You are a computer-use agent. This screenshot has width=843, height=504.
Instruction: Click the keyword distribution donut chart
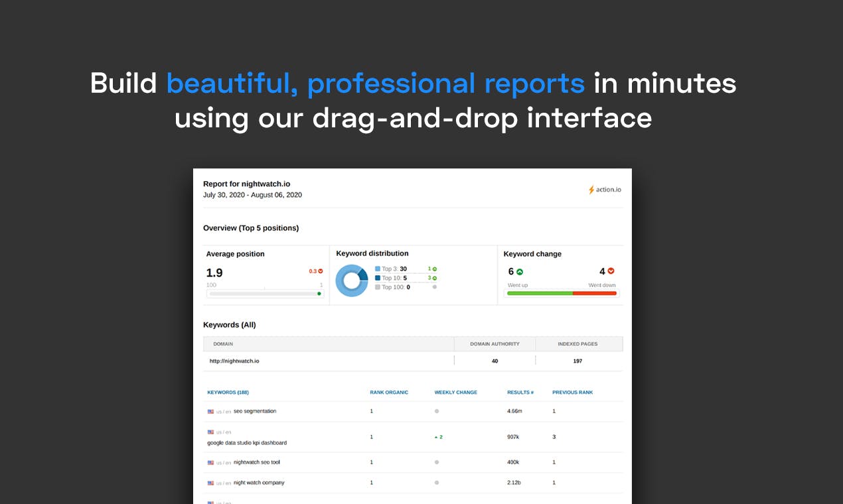pyautogui.click(x=352, y=280)
